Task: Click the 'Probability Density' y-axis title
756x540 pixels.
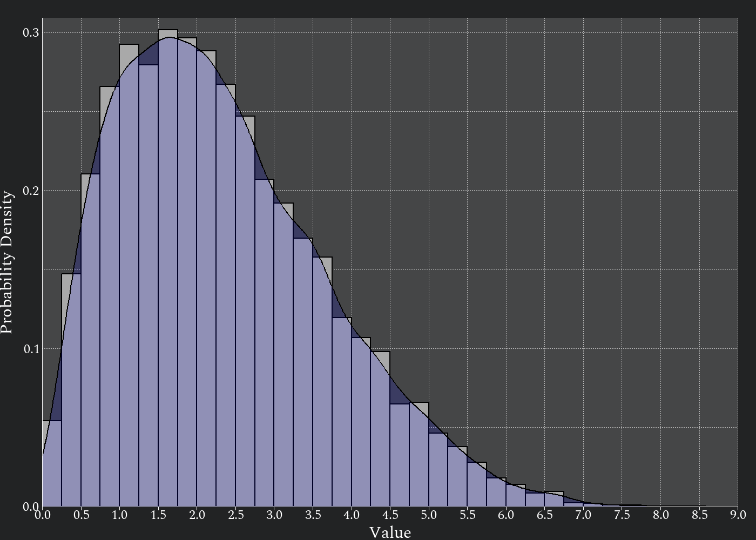Action: click(7, 262)
